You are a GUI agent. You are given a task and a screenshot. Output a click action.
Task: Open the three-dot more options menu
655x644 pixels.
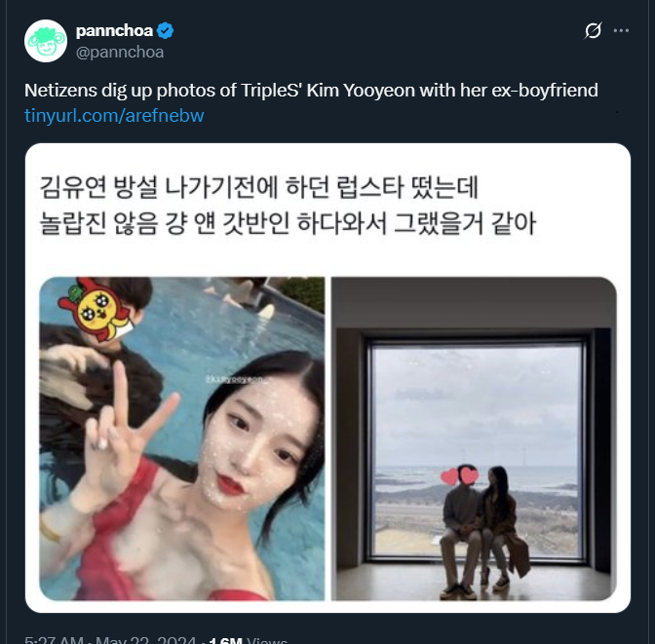tap(621, 30)
